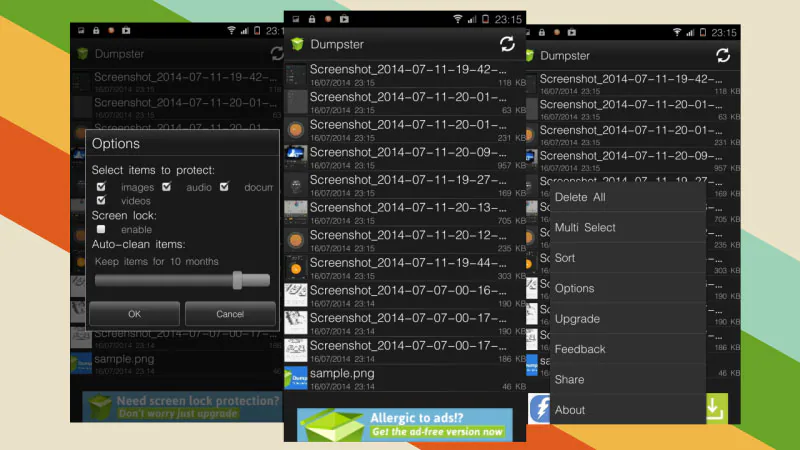800x450 pixels.
Task: Tap the blue F app icon on the right screen
Action: coord(539,408)
